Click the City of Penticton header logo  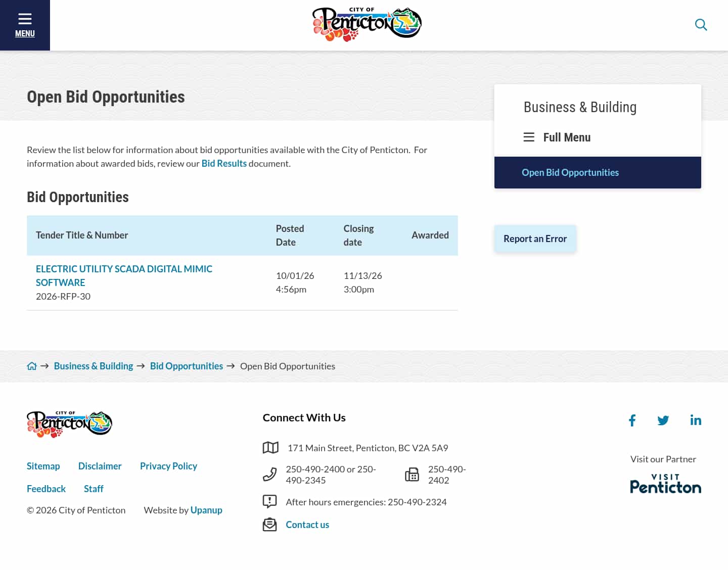(367, 24)
